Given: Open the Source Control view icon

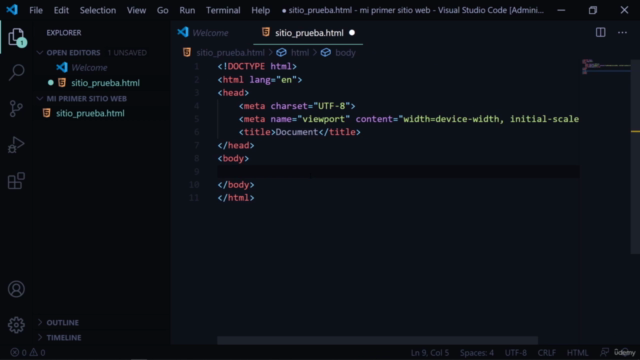Looking at the screenshot, I should click(x=16, y=109).
